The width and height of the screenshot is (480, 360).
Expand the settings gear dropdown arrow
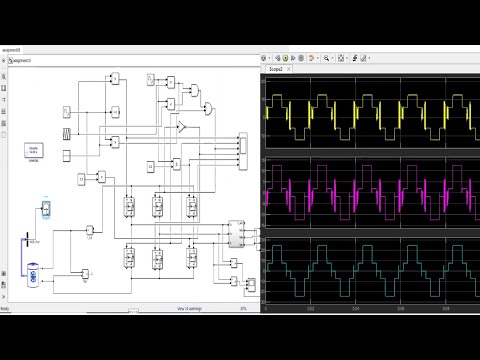[x=269, y=58]
